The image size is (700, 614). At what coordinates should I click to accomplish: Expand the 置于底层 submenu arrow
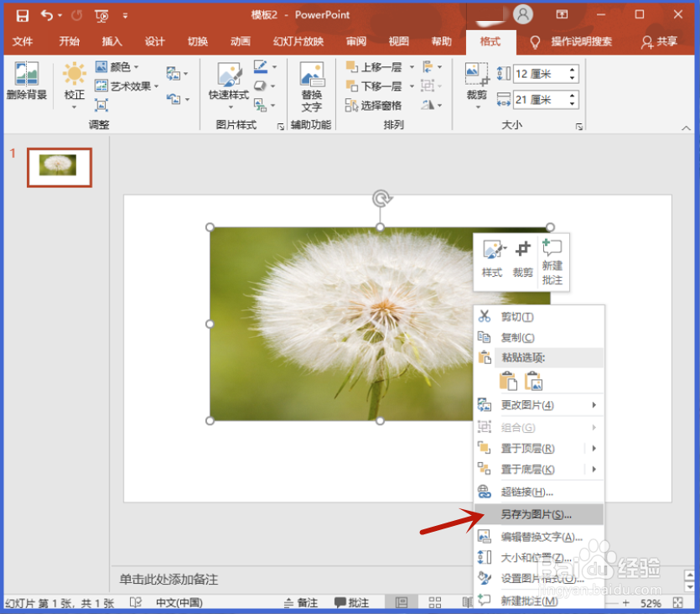[594, 469]
